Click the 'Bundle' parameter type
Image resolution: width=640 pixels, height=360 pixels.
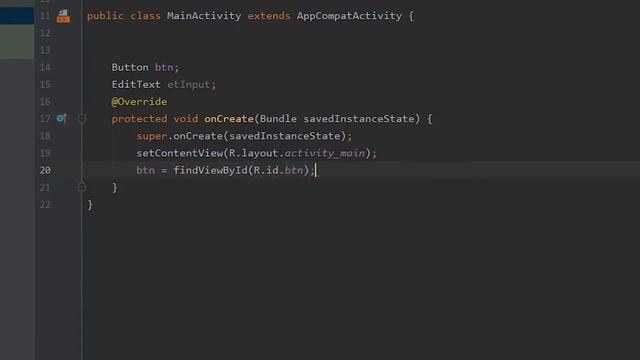point(278,119)
